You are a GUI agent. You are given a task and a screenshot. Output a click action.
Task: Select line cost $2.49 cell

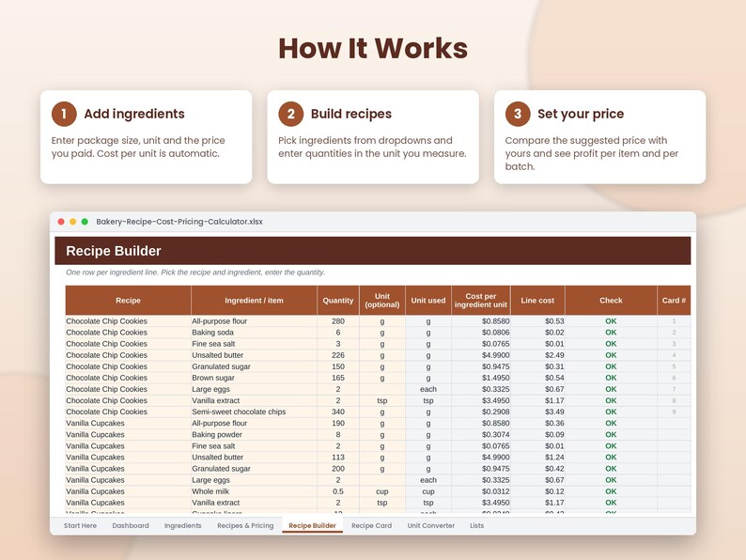pyautogui.click(x=537, y=355)
